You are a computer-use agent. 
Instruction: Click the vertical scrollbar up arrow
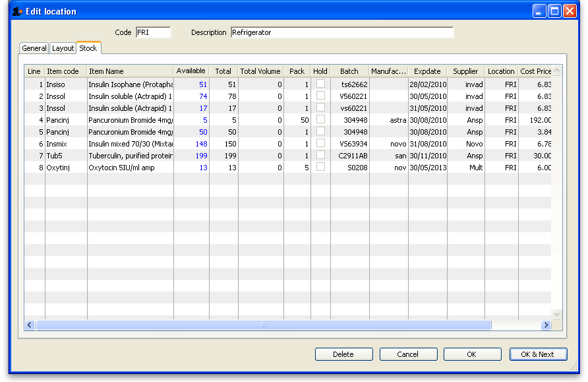pyautogui.click(x=556, y=71)
